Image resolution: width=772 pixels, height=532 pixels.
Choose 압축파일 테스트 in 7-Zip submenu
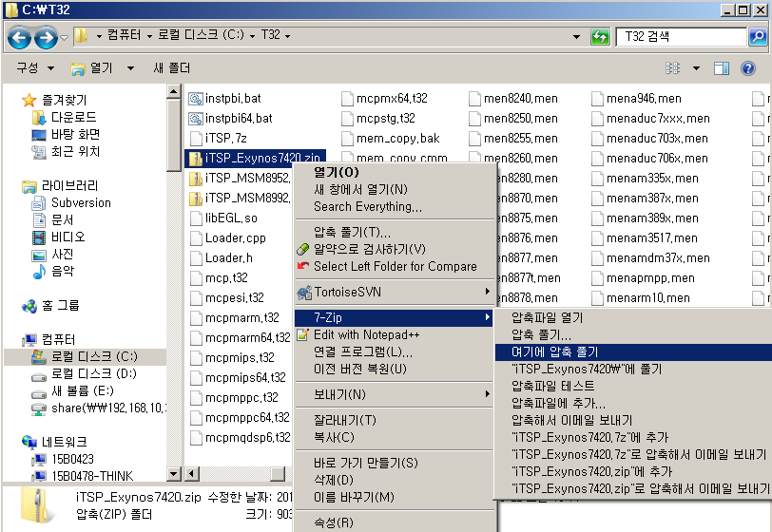[x=552, y=386]
